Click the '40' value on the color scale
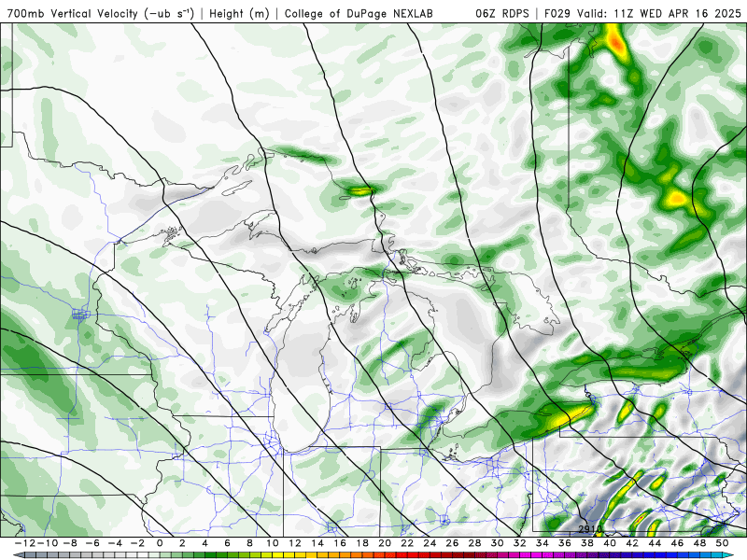747x560 pixels. pyautogui.click(x=610, y=543)
